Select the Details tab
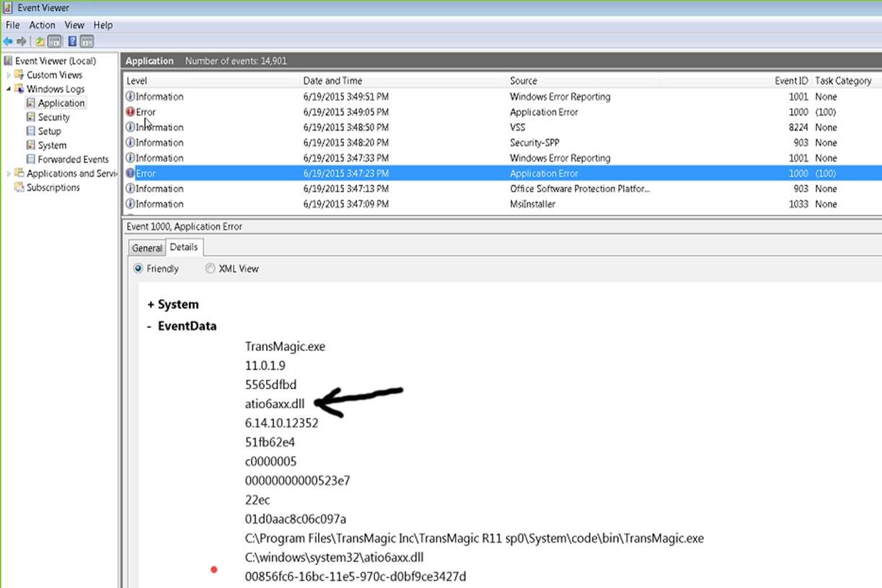 click(x=184, y=247)
